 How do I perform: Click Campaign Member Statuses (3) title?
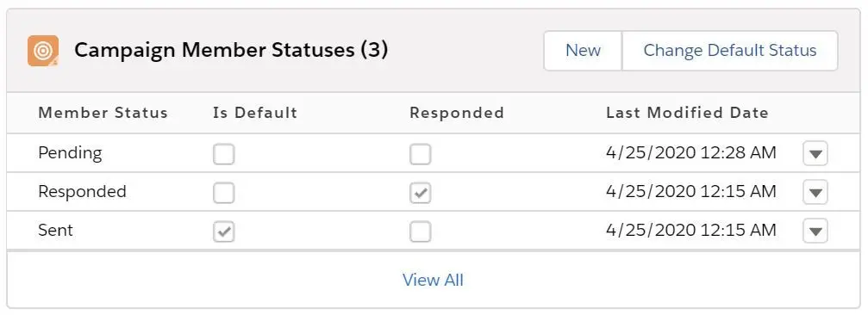click(231, 50)
